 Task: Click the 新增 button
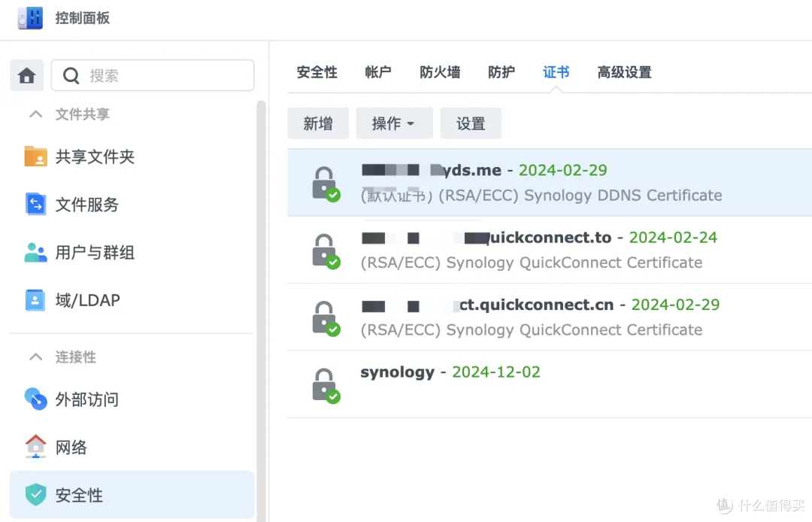click(318, 123)
